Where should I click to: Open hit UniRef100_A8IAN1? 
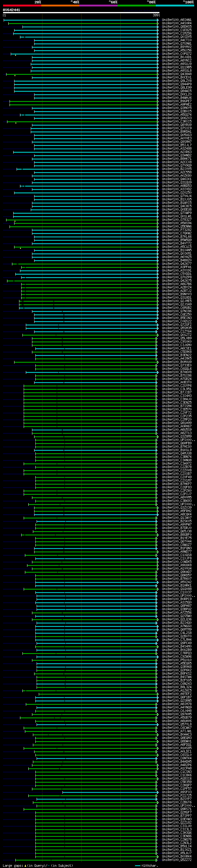[x=176, y=20]
